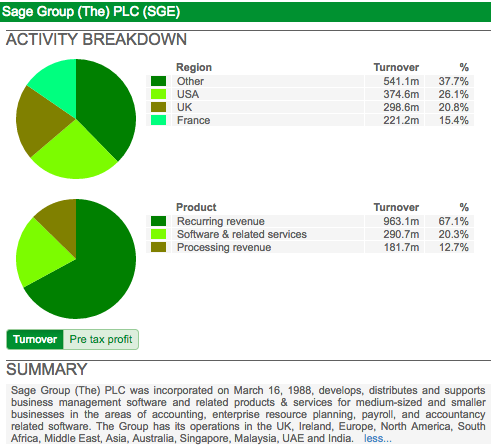491x447 pixels.
Task: Select the Turnover tab
Action: click(35, 339)
